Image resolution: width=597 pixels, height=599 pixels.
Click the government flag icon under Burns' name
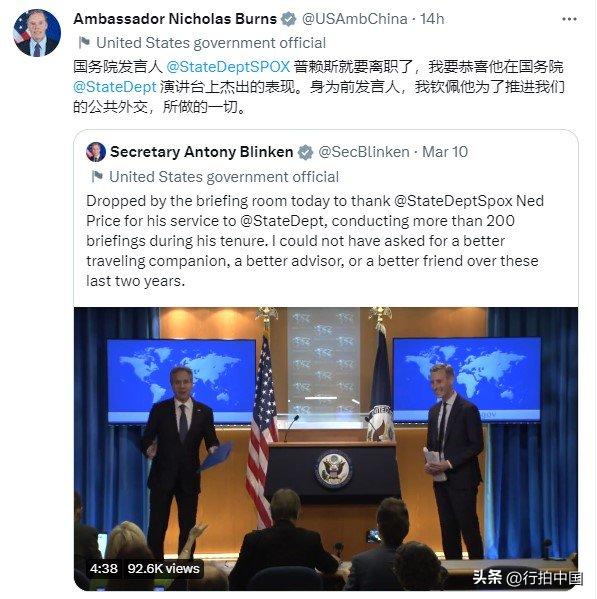pos(84,42)
